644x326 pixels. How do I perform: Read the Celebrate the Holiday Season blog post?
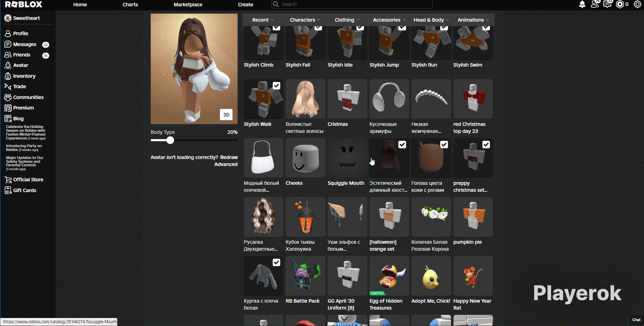(26, 132)
